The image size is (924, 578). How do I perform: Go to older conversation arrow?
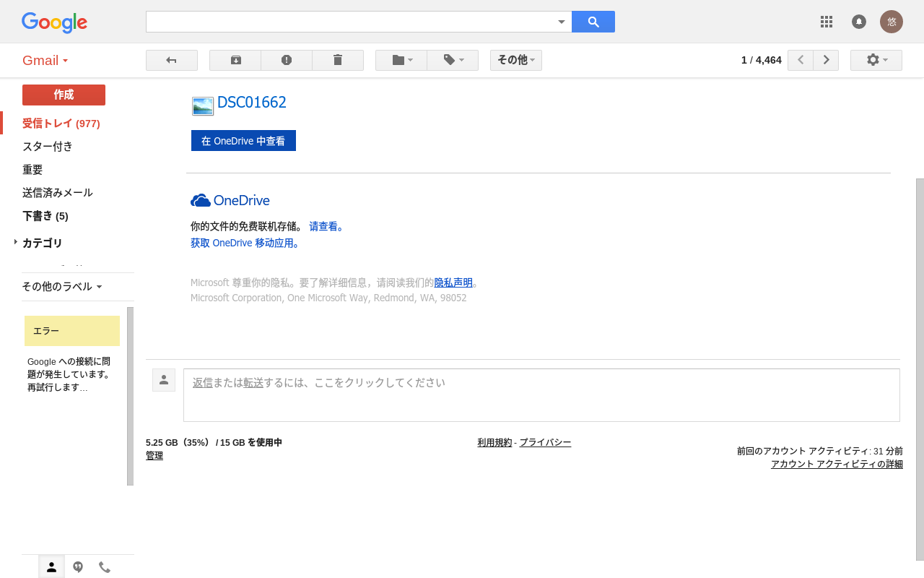[x=826, y=60]
